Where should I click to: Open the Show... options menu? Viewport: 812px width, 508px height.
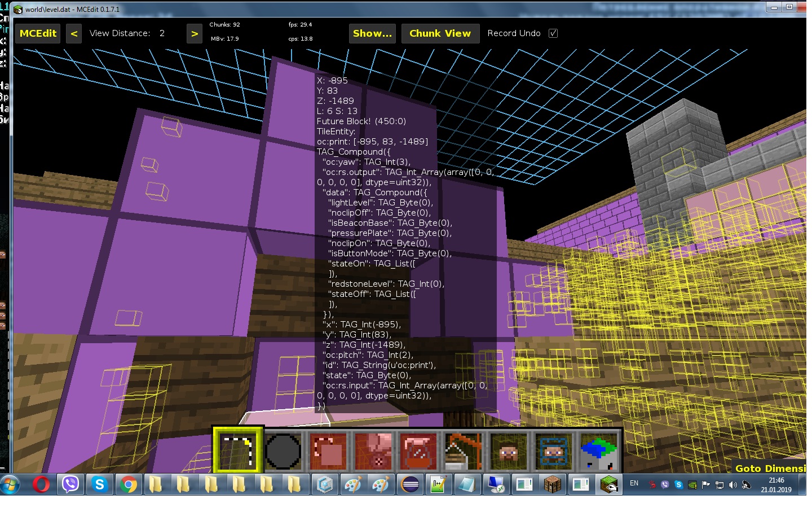pyautogui.click(x=372, y=33)
